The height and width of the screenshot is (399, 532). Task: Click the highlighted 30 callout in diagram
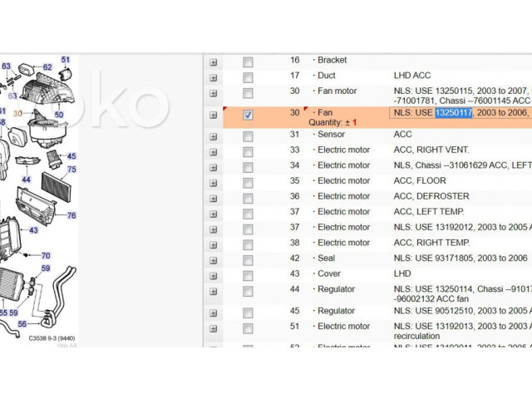[x=17, y=114]
